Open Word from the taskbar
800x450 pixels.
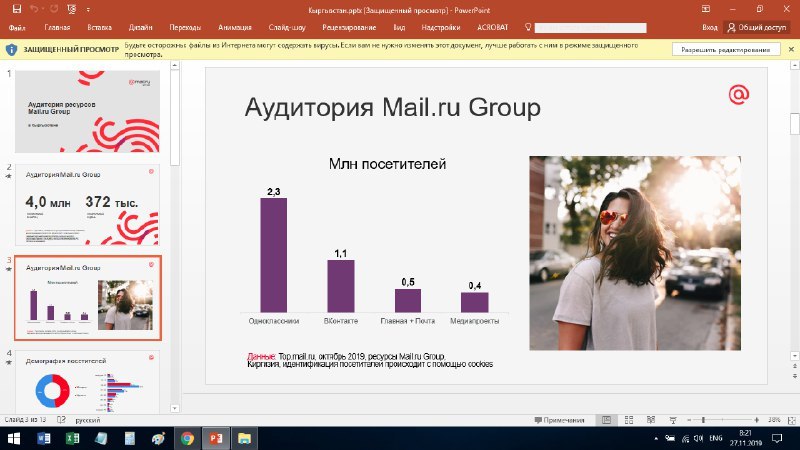pos(43,438)
